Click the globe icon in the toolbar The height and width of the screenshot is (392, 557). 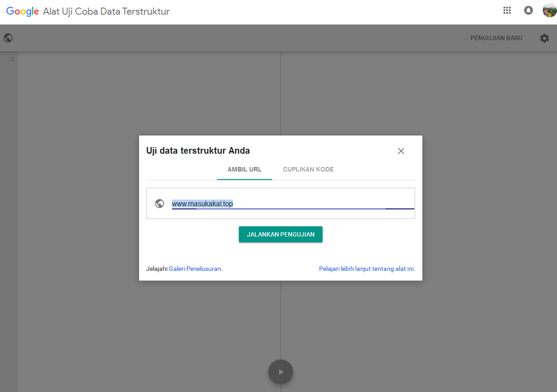(8, 38)
